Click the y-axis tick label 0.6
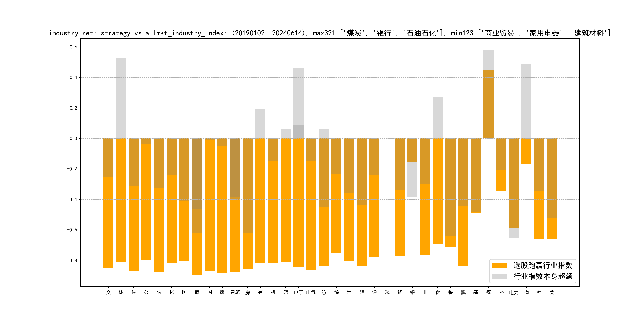The width and height of the screenshot is (644, 322). [x=73, y=47]
